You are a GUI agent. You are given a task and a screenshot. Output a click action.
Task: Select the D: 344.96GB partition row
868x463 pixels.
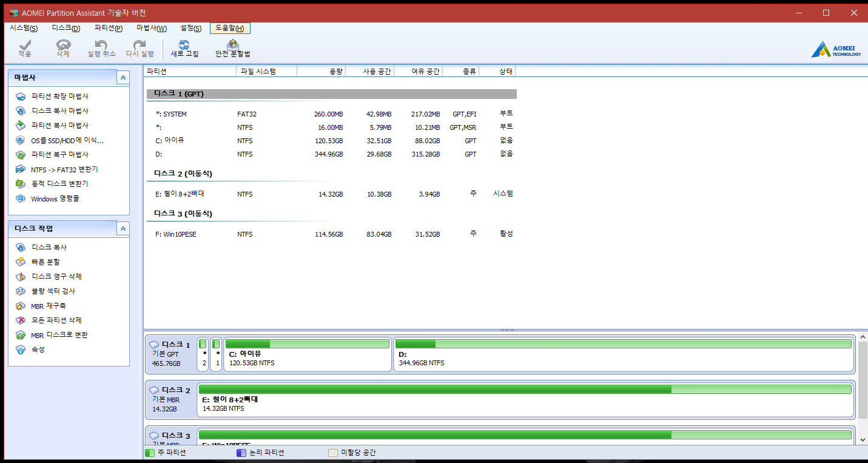click(331, 154)
